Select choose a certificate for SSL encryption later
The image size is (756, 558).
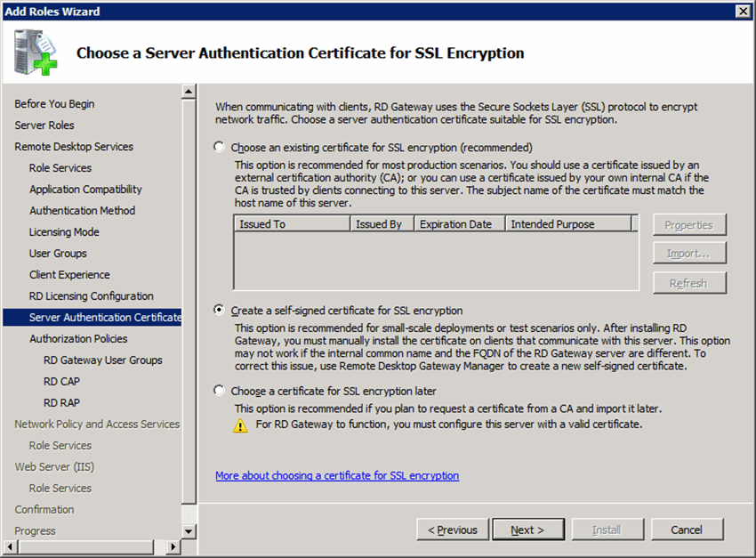click(x=218, y=391)
